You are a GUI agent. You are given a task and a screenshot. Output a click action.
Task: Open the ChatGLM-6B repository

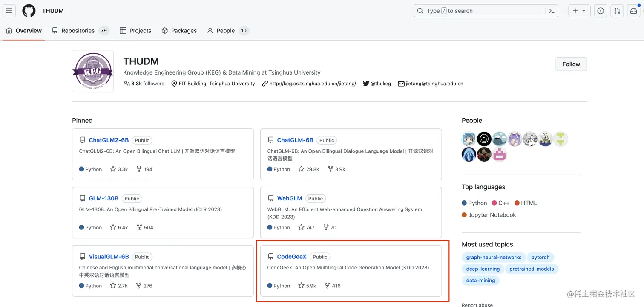(295, 140)
